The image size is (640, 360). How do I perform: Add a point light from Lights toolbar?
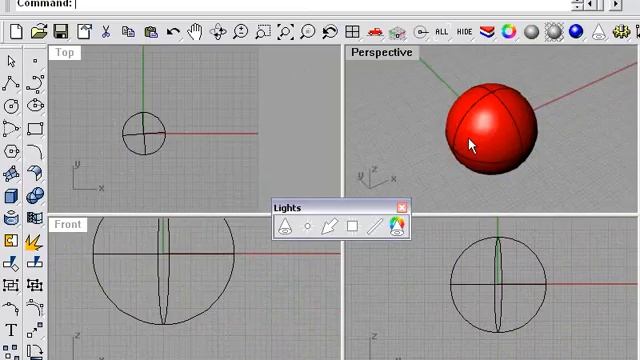pos(307,226)
